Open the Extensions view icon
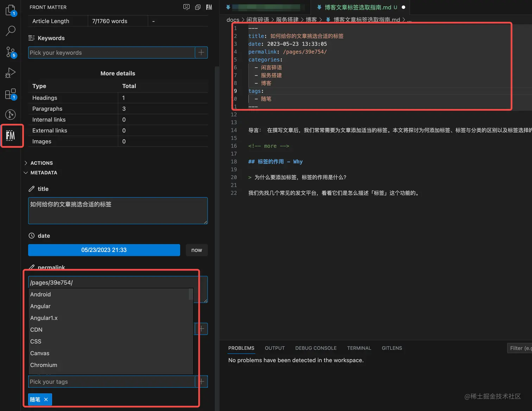 [x=11, y=94]
